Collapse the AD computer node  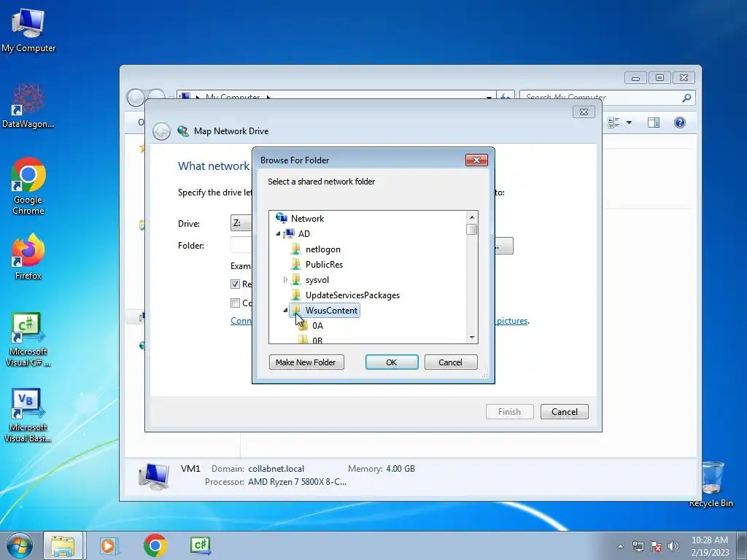tap(278, 234)
